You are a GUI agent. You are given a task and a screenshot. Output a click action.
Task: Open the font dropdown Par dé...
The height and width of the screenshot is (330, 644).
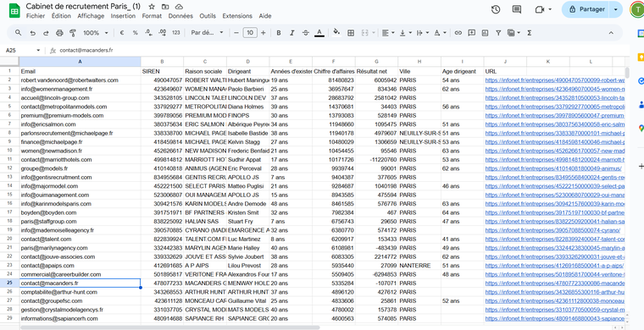(208, 33)
